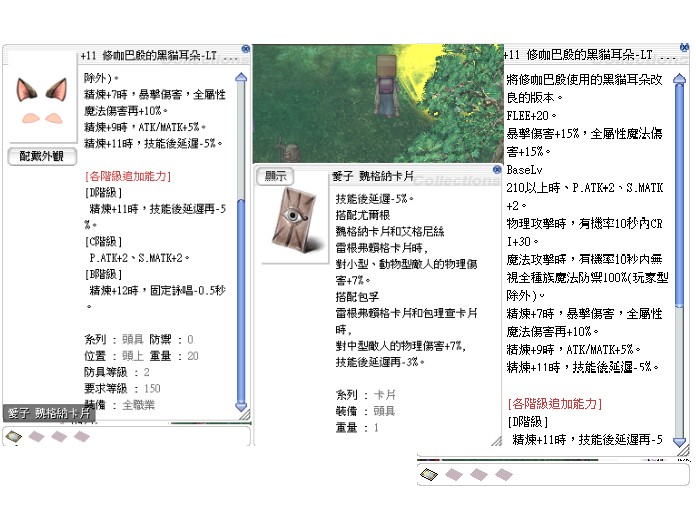Click text FLEE+20 in right window
Viewport: 696px width, 516px height.
pyautogui.click(x=531, y=116)
